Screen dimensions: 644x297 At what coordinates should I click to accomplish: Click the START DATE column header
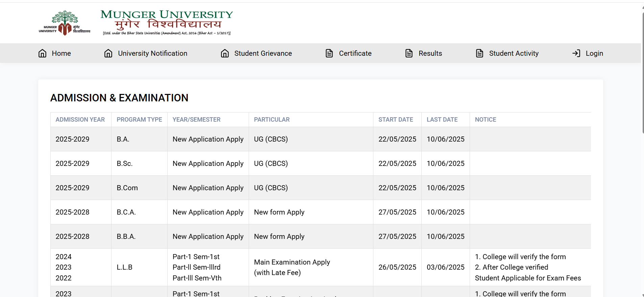(396, 120)
